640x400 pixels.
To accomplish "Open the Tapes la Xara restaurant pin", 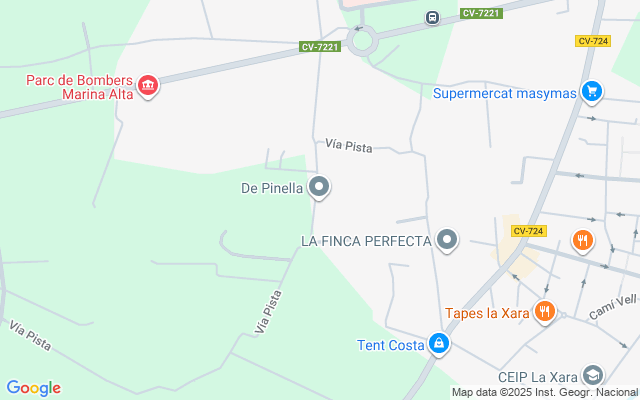I will (x=545, y=312).
